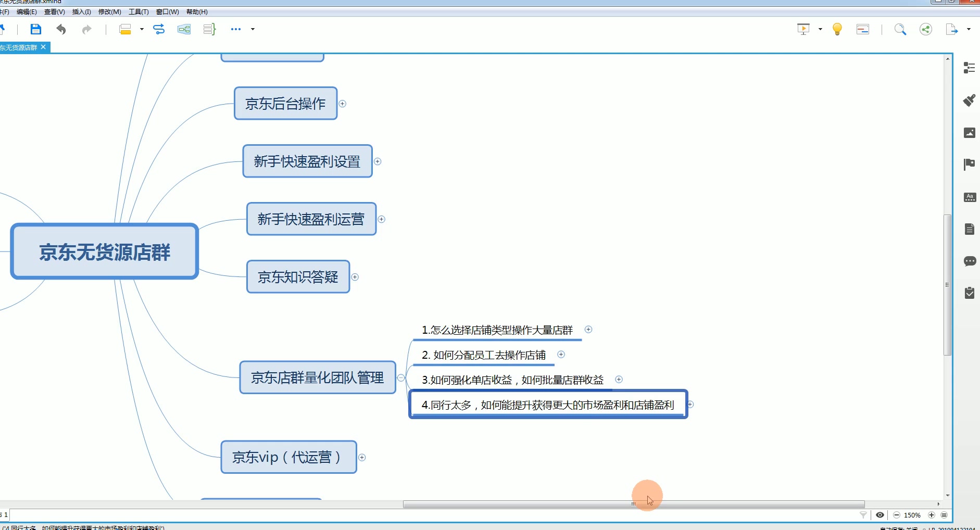This screenshot has height=530, width=980.
Task: Select topic 新手快速盈利设置
Action: pyautogui.click(x=307, y=161)
